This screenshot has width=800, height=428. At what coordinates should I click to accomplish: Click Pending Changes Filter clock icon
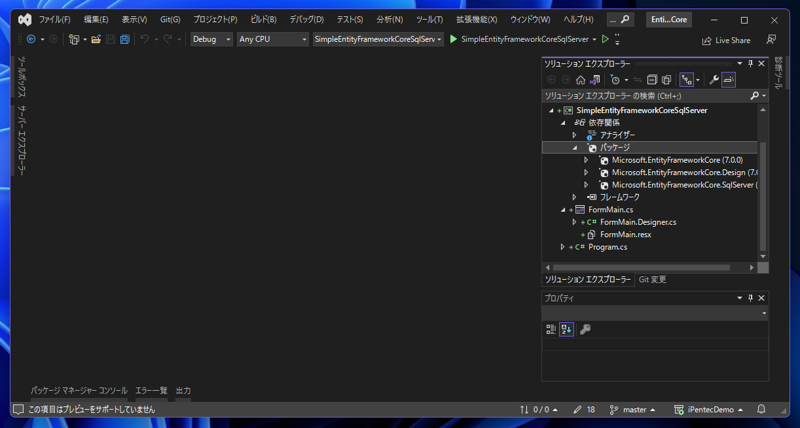point(615,80)
